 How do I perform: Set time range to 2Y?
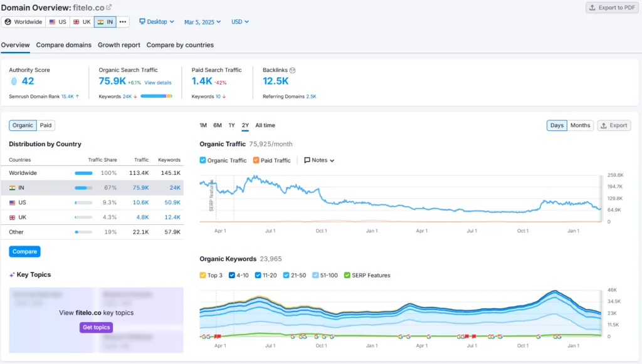(x=245, y=125)
